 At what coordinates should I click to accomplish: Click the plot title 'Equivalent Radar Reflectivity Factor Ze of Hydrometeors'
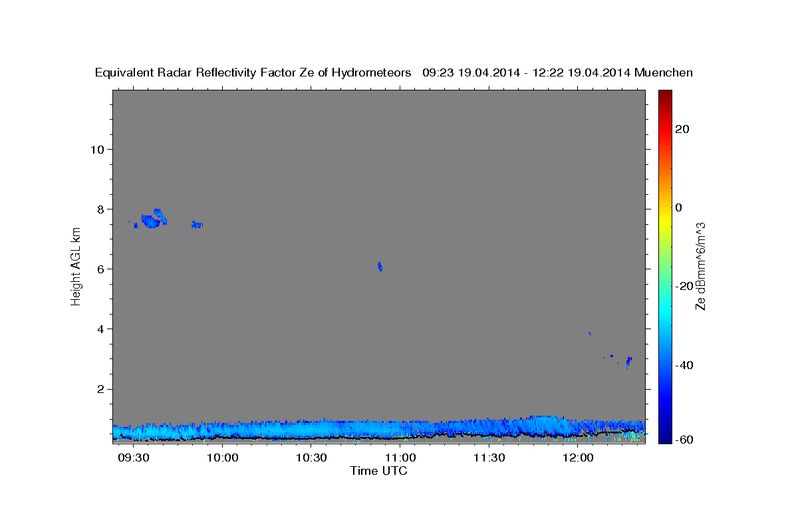253,73
